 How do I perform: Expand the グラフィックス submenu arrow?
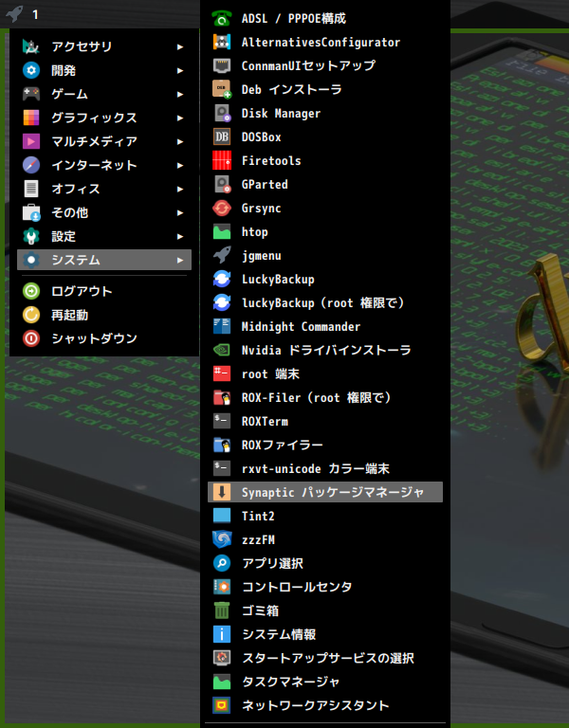180,118
